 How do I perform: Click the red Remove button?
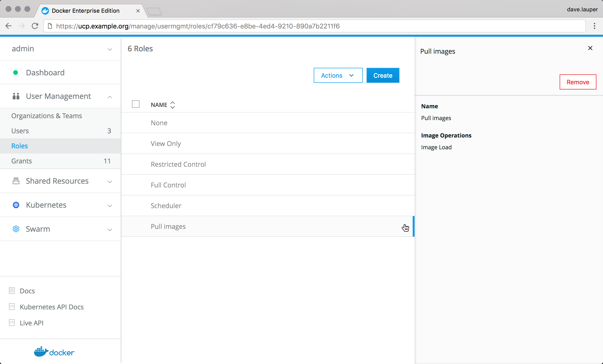578,82
